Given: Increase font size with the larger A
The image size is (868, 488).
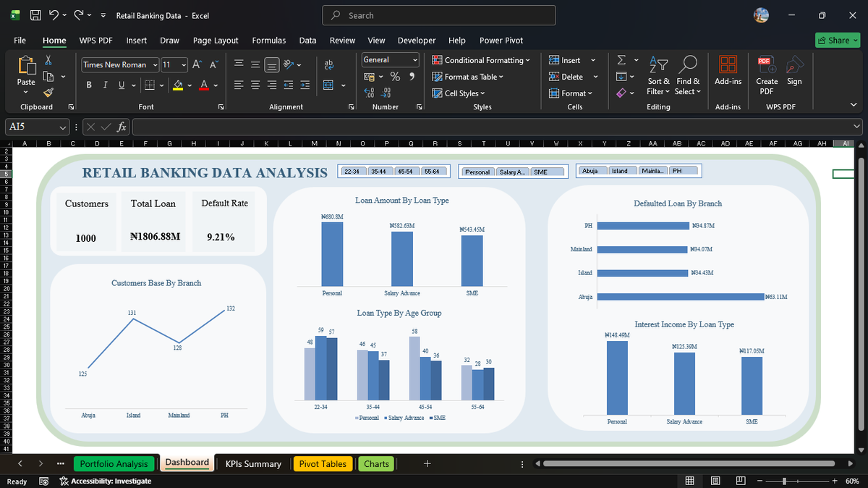Looking at the screenshot, I should [x=197, y=64].
